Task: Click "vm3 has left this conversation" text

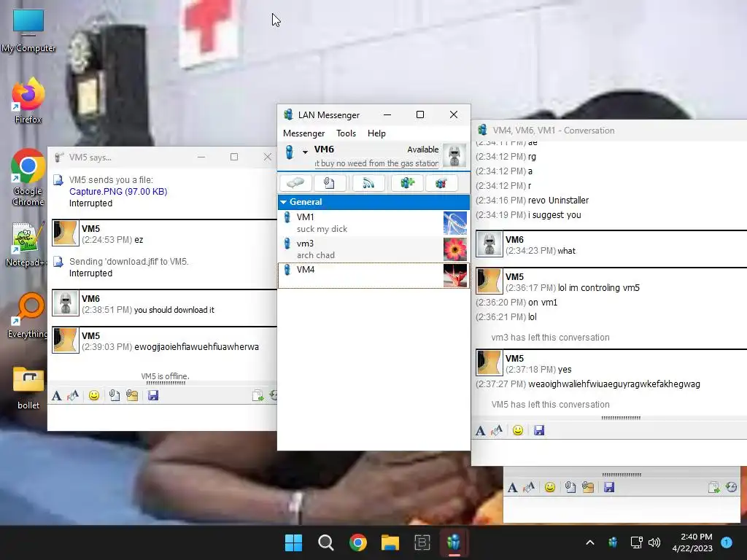Action: (550, 338)
